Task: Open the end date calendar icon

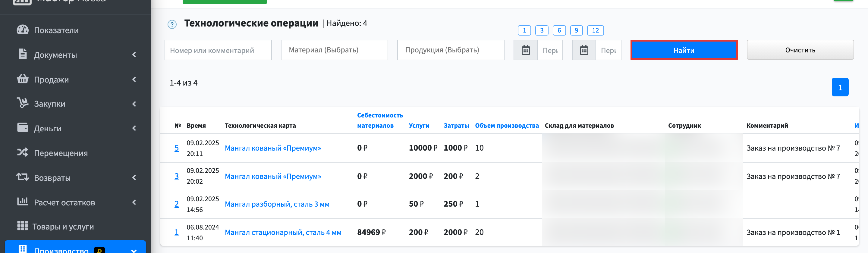Action: coord(584,50)
